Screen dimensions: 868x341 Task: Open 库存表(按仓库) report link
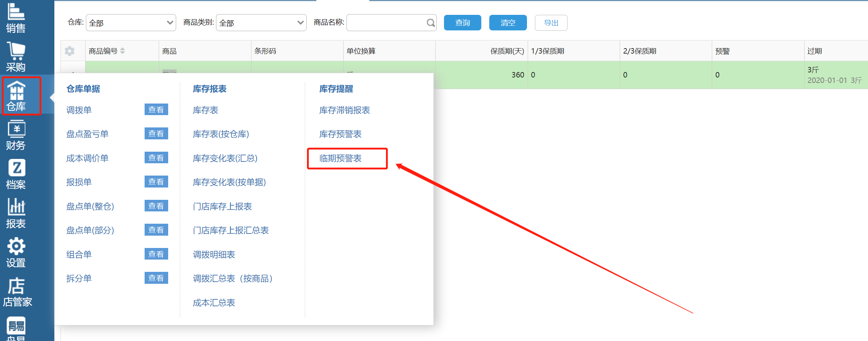click(x=221, y=134)
